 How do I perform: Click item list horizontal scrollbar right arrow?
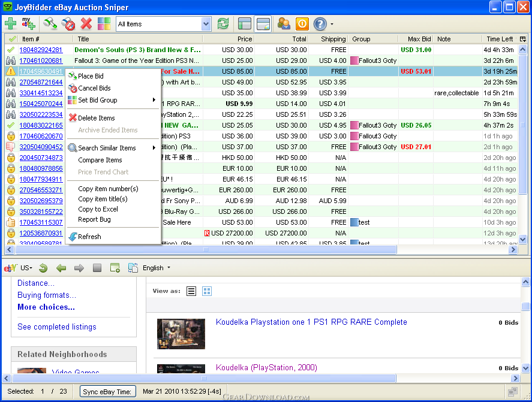pos(513,250)
